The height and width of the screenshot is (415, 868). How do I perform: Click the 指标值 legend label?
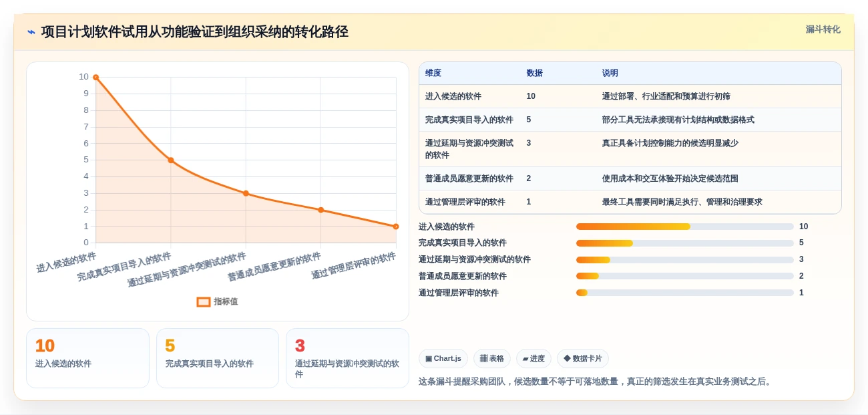pos(226,302)
